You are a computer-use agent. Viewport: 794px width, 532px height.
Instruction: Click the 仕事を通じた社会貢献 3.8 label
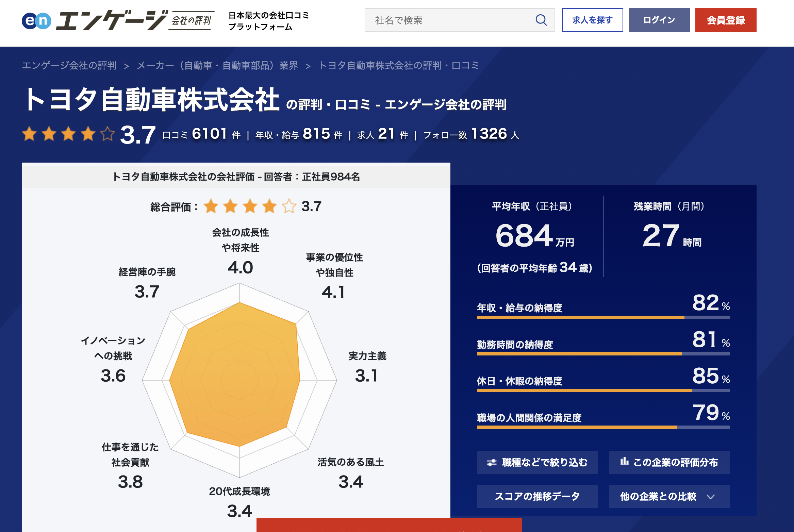click(x=130, y=466)
